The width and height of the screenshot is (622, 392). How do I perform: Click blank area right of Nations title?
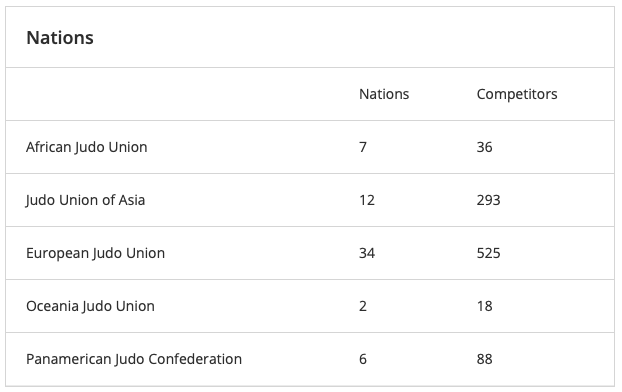point(353,38)
